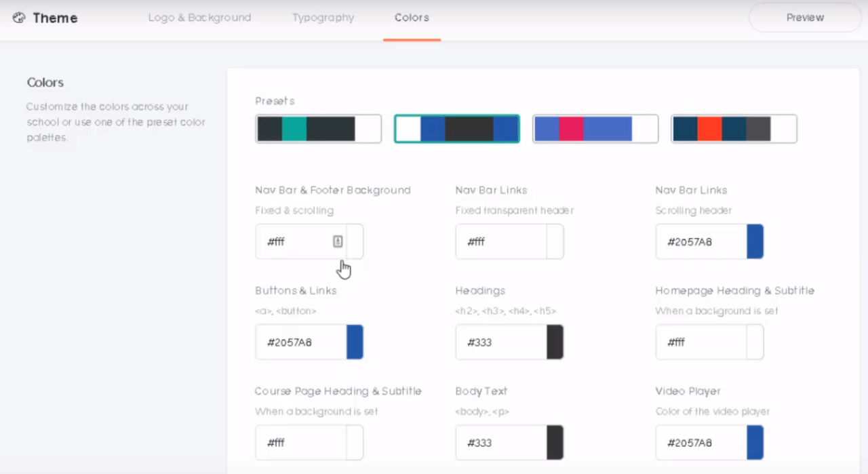Open the Buttons & Links blue color swatch
This screenshot has width=868, height=474.
pos(355,342)
